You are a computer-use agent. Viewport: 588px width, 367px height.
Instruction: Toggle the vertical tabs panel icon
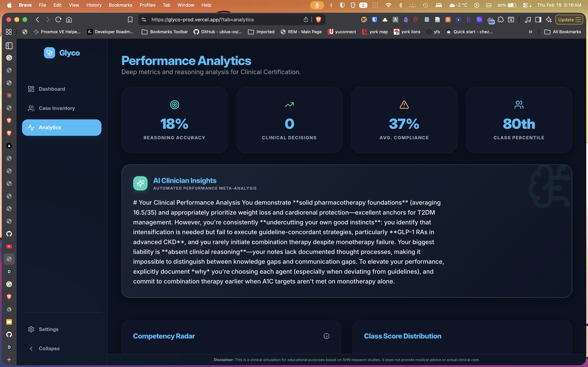[x=9, y=46]
